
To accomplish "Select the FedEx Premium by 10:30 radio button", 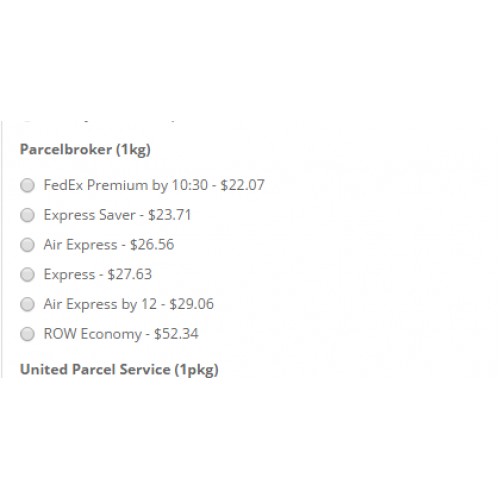I will 27,185.
